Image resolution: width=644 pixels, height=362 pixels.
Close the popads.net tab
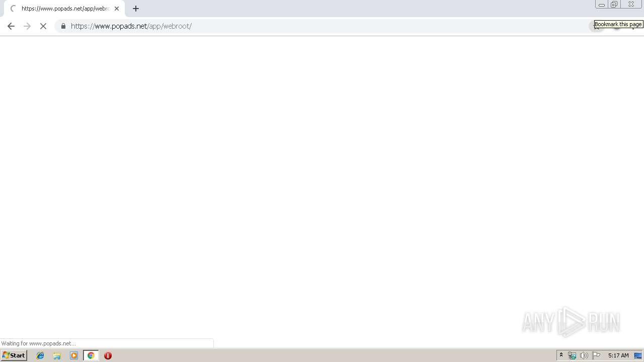117,9
